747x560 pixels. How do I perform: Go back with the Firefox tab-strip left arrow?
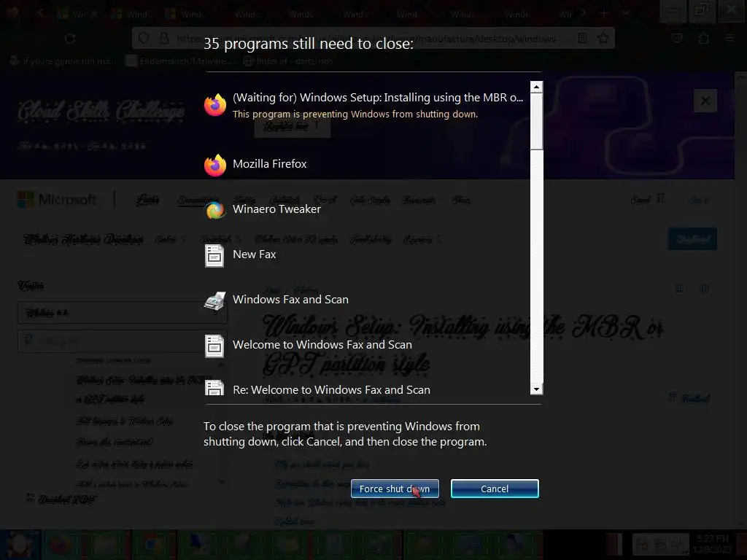pyautogui.click(x=41, y=14)
